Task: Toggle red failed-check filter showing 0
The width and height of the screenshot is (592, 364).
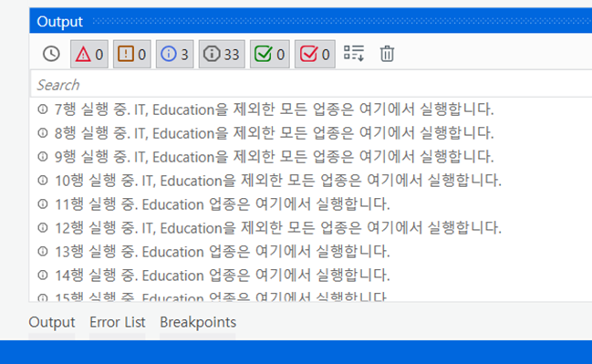Action: point(315,54)
